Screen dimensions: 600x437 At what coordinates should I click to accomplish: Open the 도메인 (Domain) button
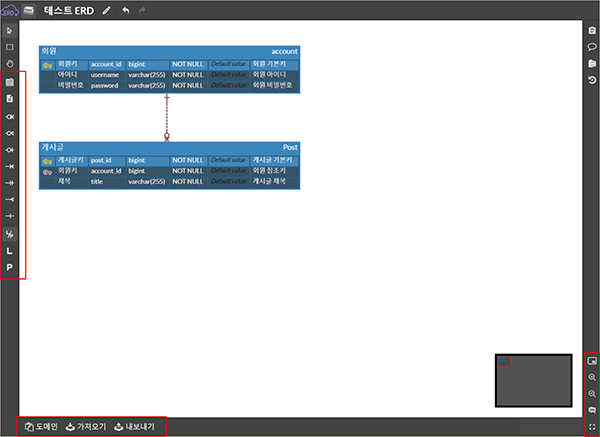click(41, 427)
